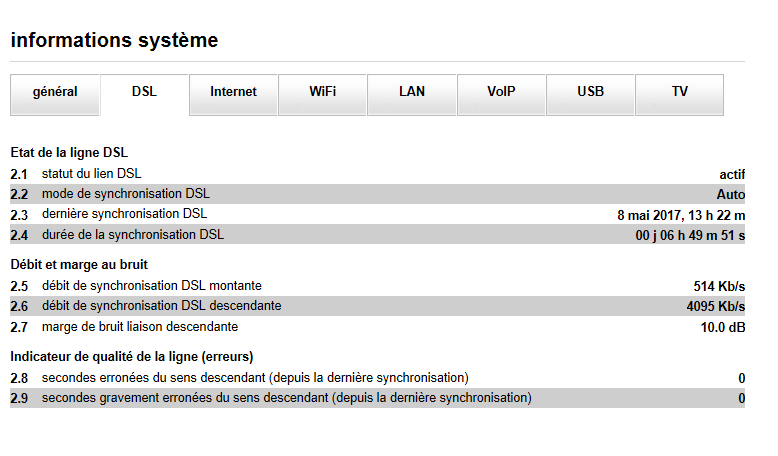Open the Internet tab
The image size is (778, 456).
point(233,92)
